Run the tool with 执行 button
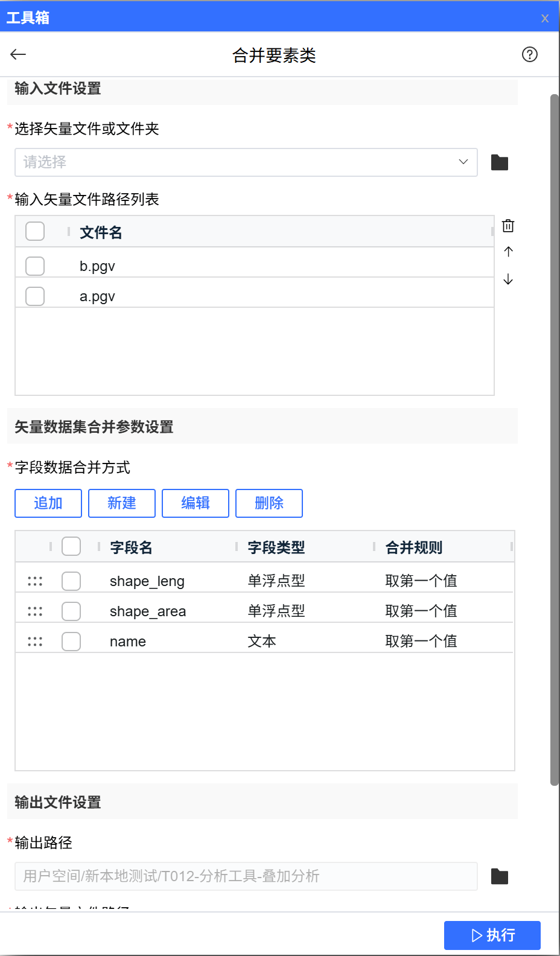The height and width of the screenshot is (956, 560). (x=492, y=935)
